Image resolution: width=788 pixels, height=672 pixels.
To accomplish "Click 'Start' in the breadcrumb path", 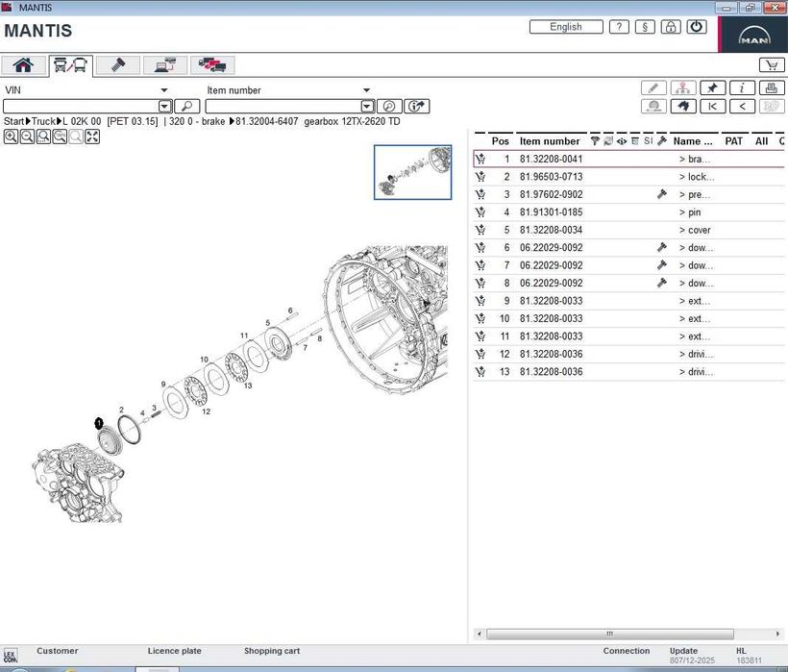I will [x=13, y=122].
